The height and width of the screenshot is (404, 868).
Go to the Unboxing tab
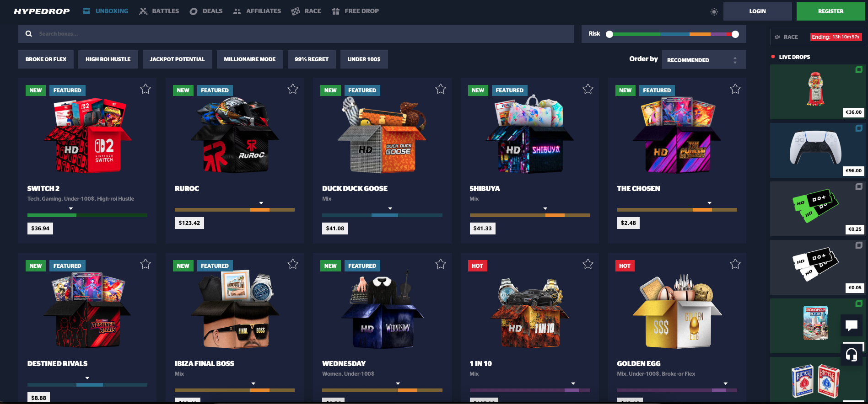point(106,11)
